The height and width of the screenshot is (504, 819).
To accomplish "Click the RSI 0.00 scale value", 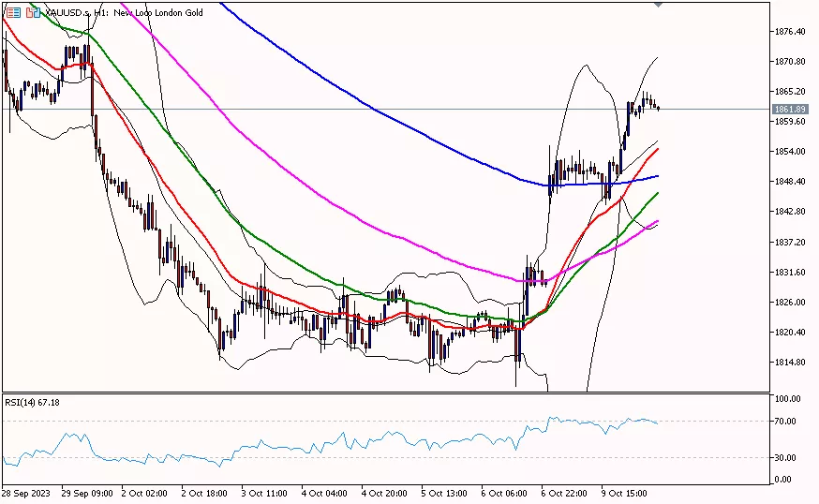I will [783, 479].
